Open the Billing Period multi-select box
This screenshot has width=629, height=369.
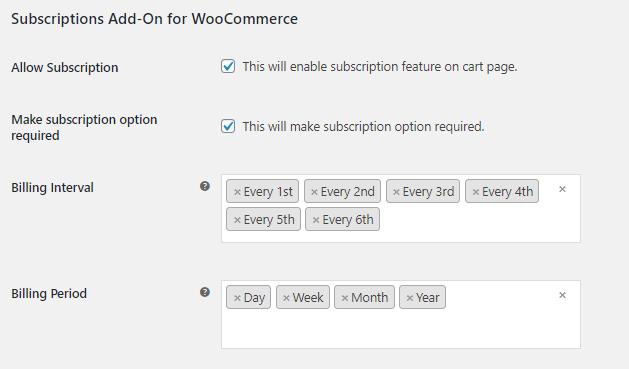pos(401,314)
